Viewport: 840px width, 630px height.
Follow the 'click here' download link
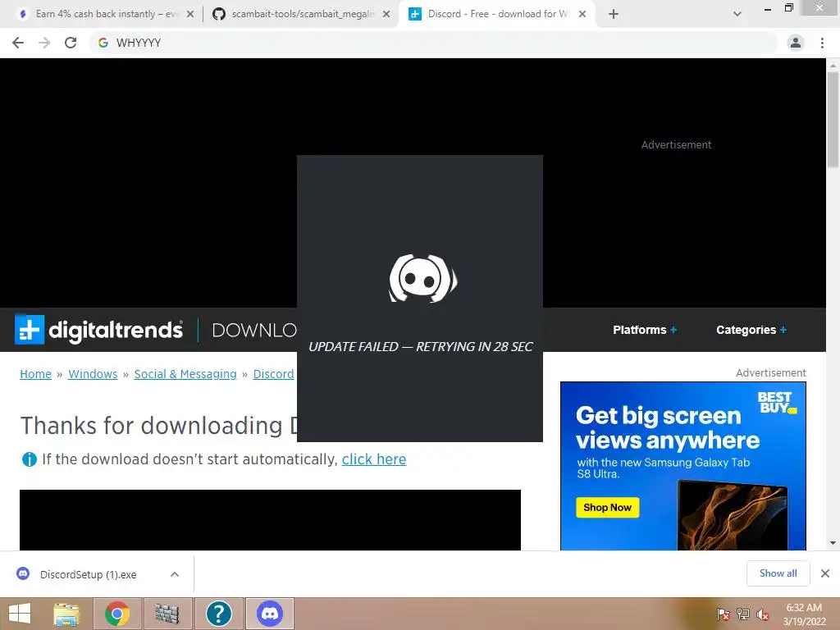(374, 459)
